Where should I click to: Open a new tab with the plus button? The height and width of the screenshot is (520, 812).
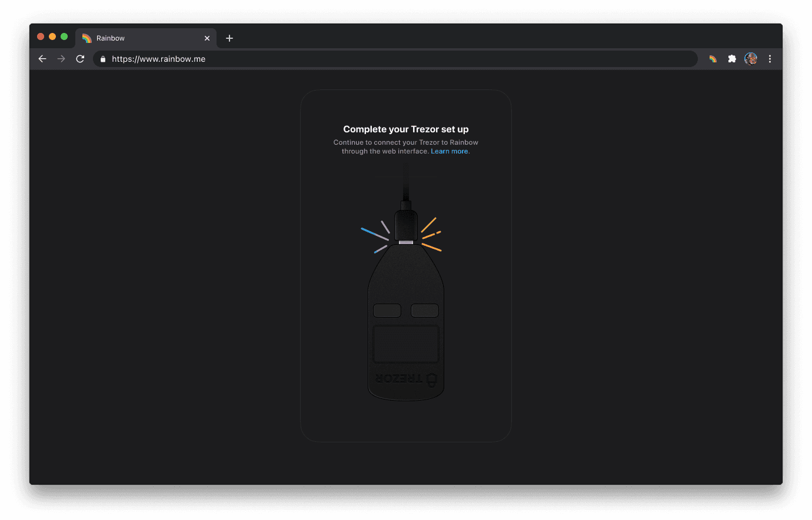(229, 38)
